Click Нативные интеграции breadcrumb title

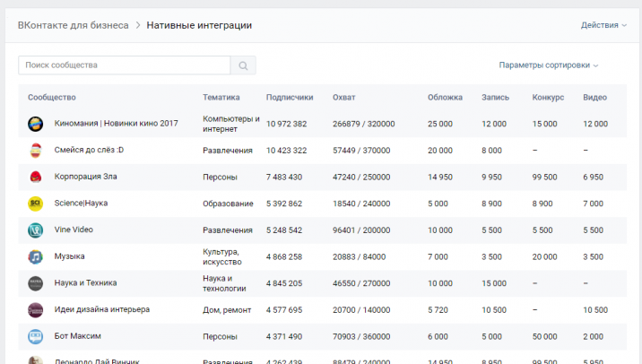[x=199, y=25]
